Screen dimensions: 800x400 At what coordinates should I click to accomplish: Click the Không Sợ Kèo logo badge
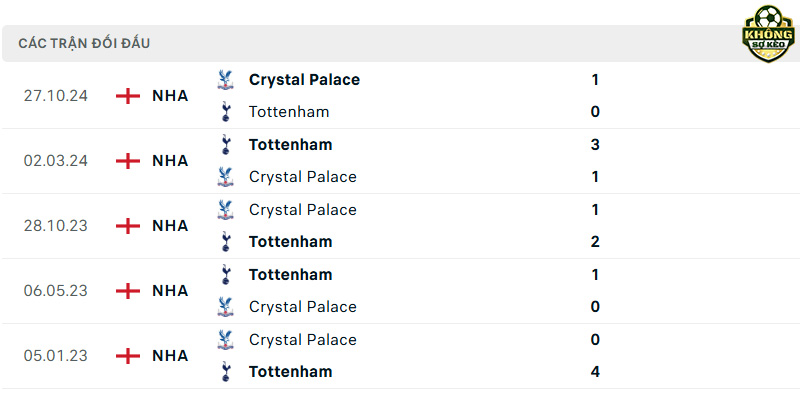click(x=768, y=34)
